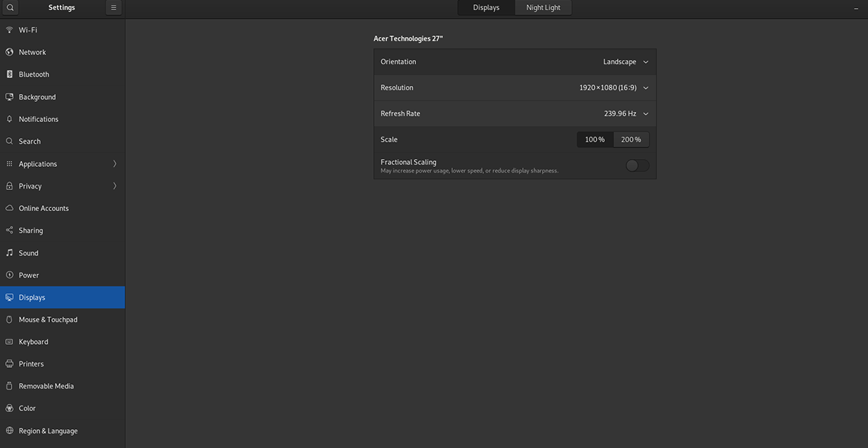Open Printers settings label

pyautogui.click(x=32, y=364)
